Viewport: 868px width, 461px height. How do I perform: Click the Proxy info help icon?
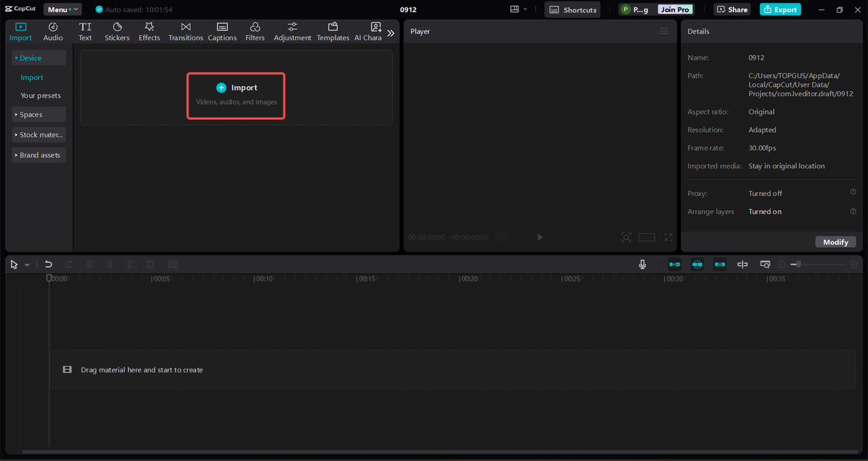click(x=853, y=192)
